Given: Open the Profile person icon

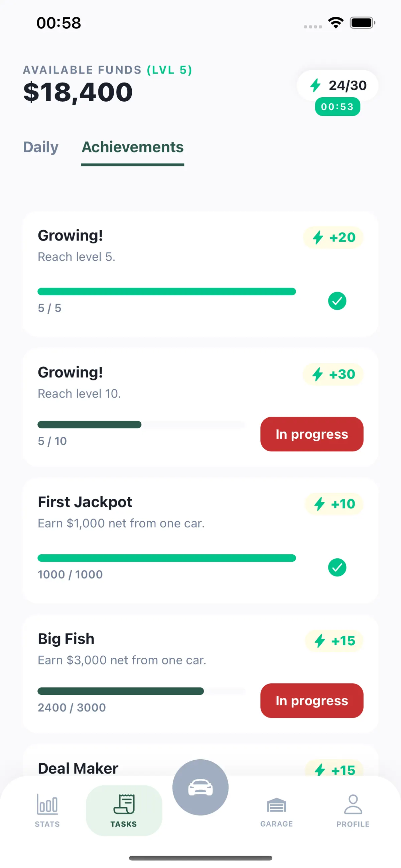Looking at the screenshot, I should tap(353, 804).
